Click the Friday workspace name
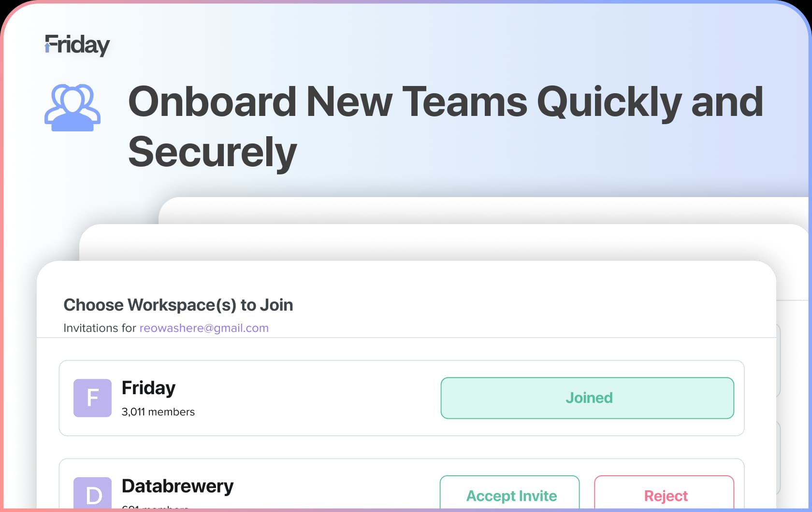812x512 pixels. pos(148,388)
